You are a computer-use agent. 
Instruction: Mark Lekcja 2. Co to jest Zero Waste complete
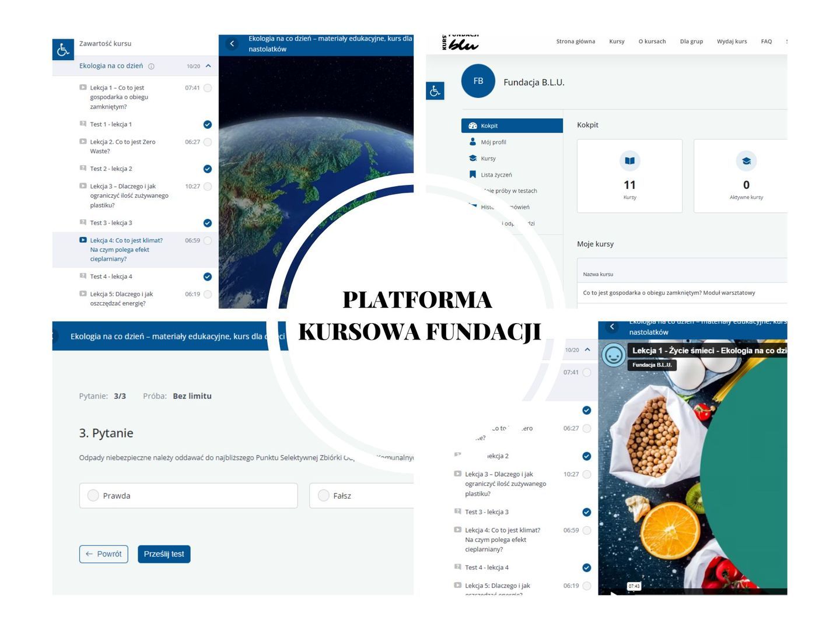pyautogui.click(x=208, y=142)
